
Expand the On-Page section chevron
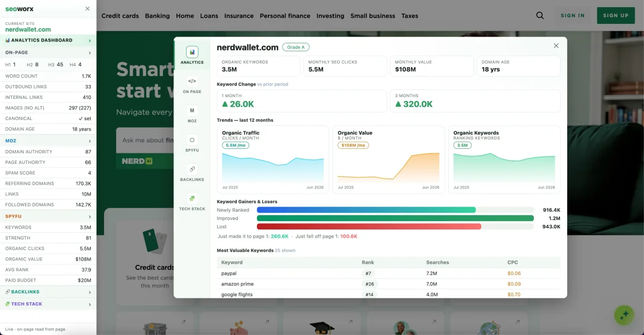(x=90, y=53)
